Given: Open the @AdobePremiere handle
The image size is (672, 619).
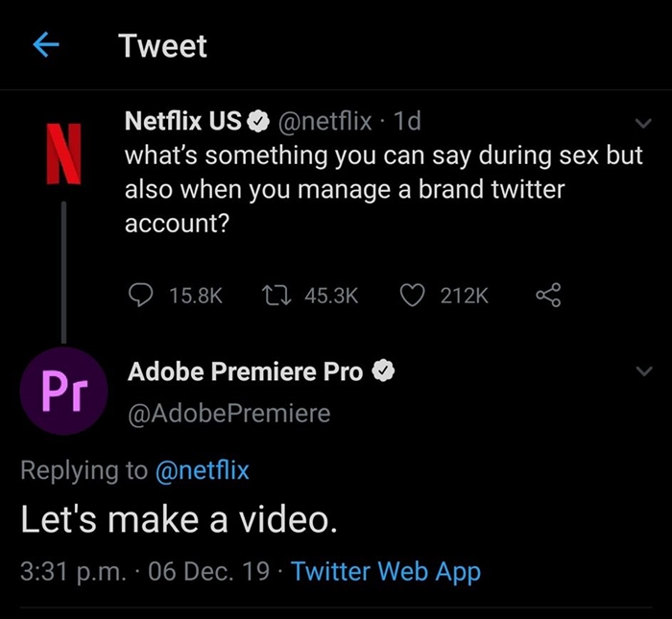Looking at the screenshot, I should tap(229, 414).
